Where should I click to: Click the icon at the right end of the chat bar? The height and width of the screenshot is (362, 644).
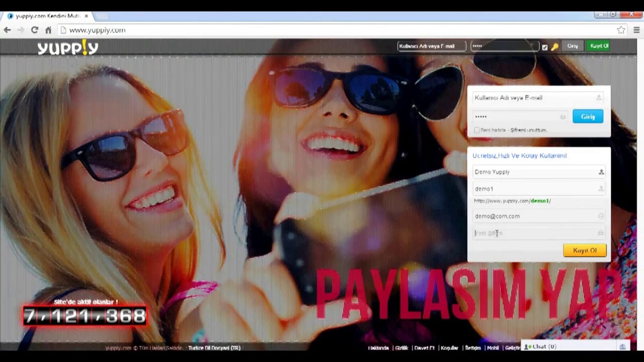pos(623,347)
